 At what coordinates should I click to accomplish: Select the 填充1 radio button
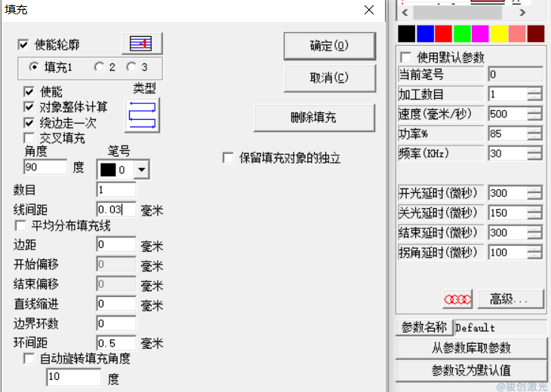click(34, 66)
